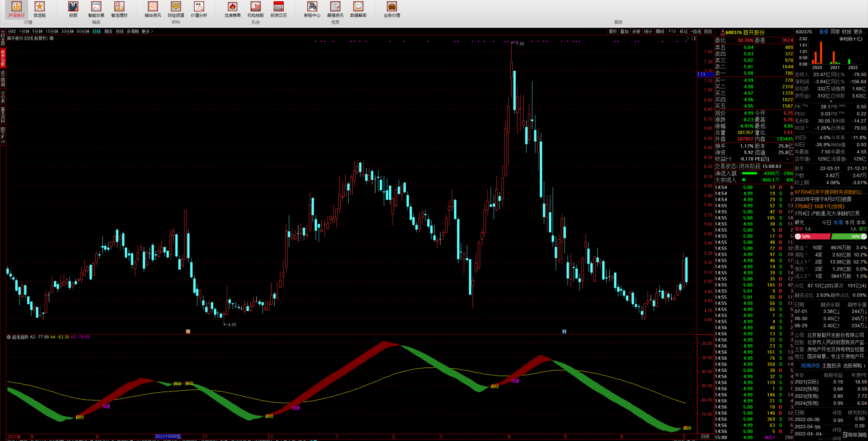The image size is (868, 441).
Task: Switch to 60分钟 timeframe
Action: click(83, 31)
